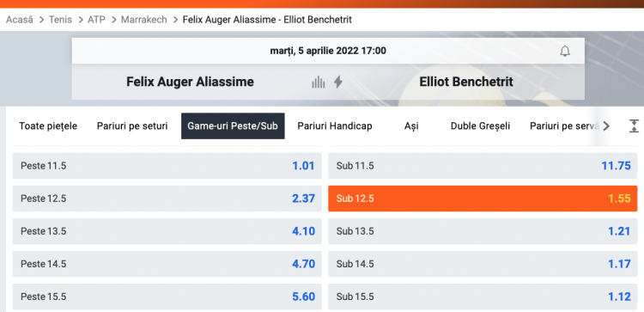This screenshot has width=644, height=312.
Task: Pick Peste 15.5 at 5.60
Action: click(x=167, y=297)
